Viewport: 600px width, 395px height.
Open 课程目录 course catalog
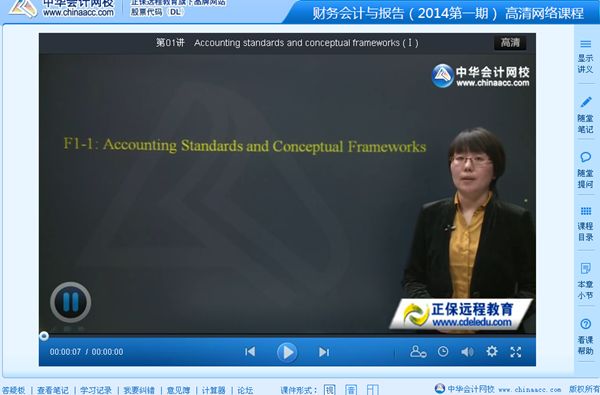point(585,224)
